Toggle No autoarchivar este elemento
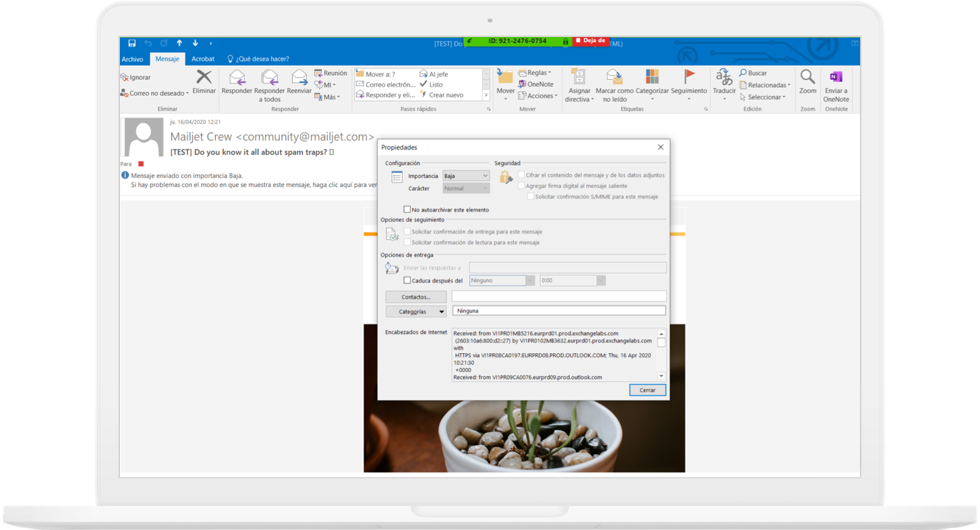 (x=407, y=209)
